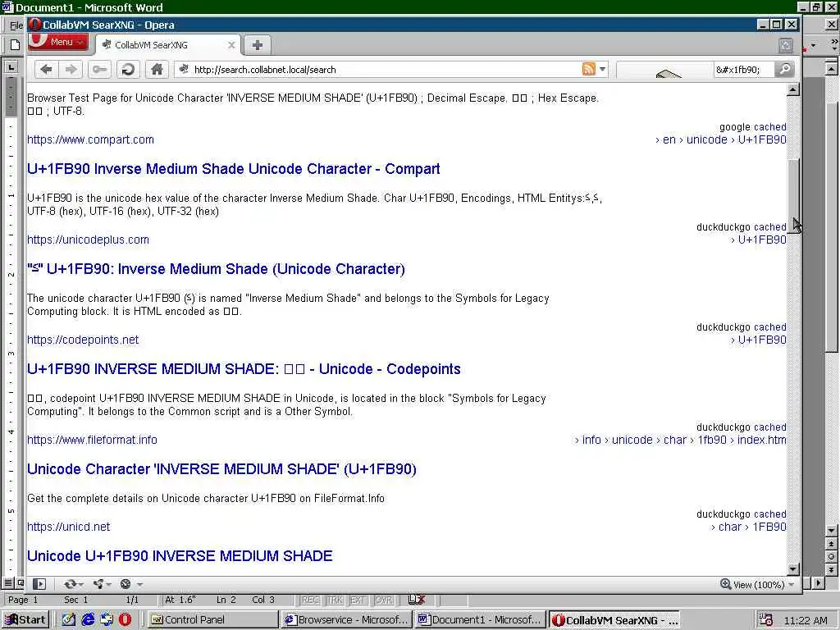840x630 pixels.
Task: Click Word's ruler tab-stop selector
Action: (11, 67)
